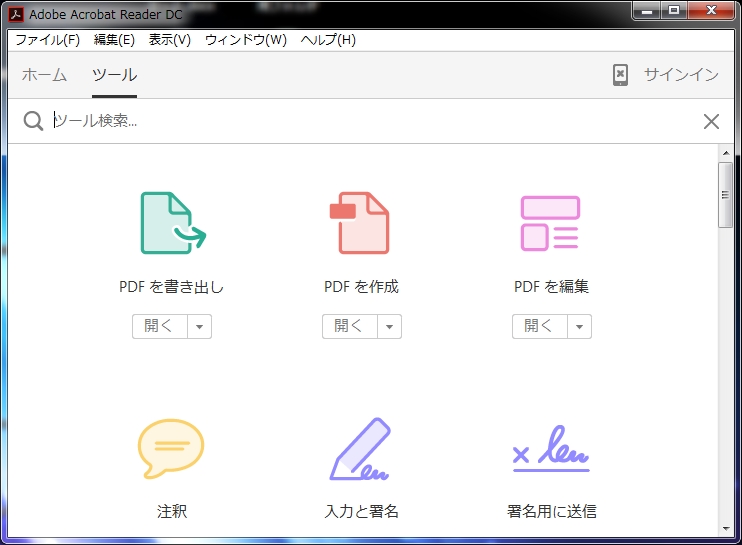The image size is (742, 545).
Task: Open the 開く dropdown arrow for PDF を書き出し
Action: 200,326
